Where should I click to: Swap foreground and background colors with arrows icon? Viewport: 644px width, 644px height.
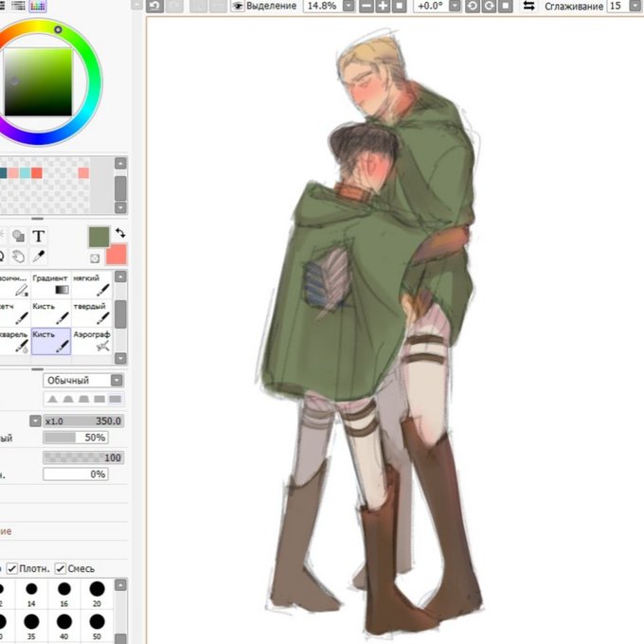tap(120, 233)
